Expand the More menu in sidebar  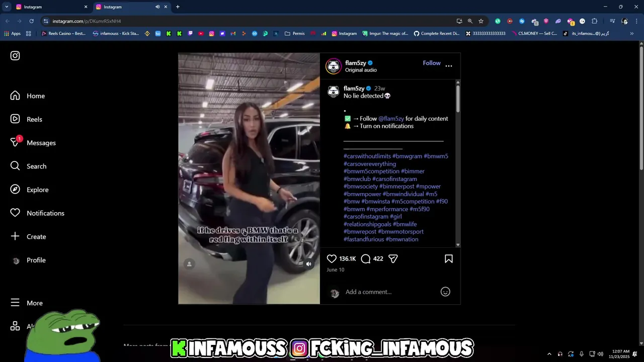(27, 303)
